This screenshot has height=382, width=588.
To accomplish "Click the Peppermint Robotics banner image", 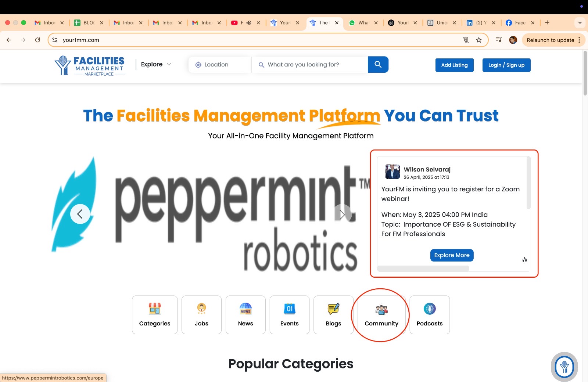I will coord(211,214).
